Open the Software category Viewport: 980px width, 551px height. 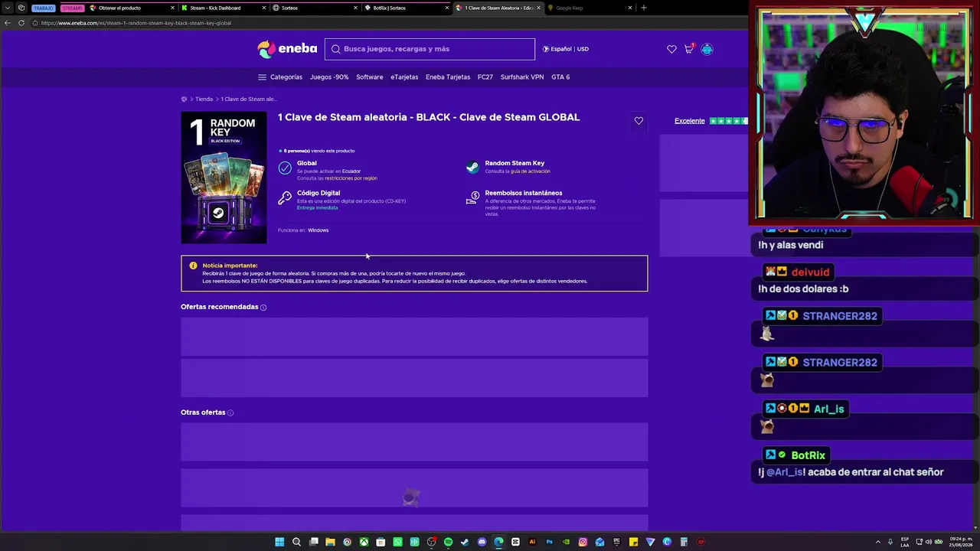[x=369, y=77]
